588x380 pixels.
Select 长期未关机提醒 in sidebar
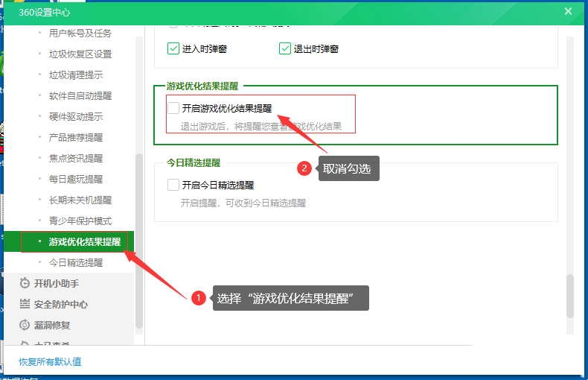[80, 200]
